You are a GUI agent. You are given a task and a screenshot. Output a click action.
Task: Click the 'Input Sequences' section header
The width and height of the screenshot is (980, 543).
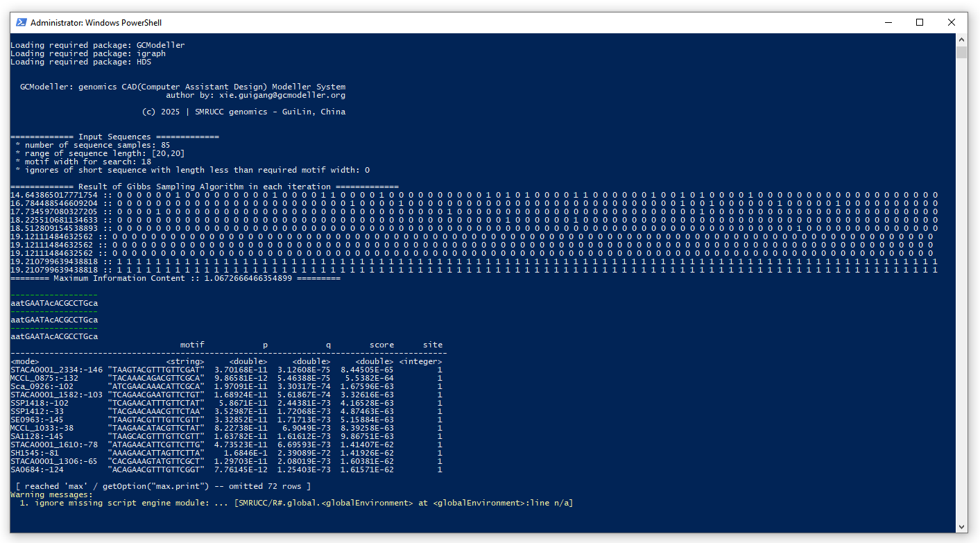coord(114,137)
